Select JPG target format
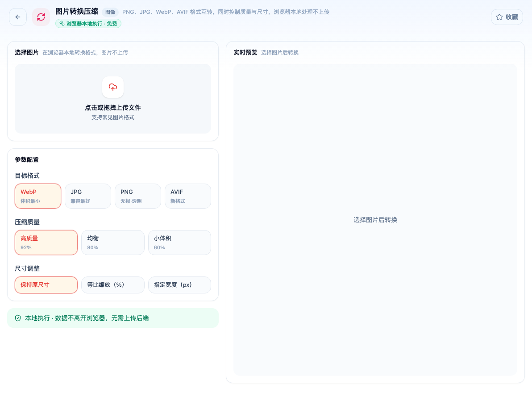532x402 pixels. pyautogui.click(x=88, y=196)
